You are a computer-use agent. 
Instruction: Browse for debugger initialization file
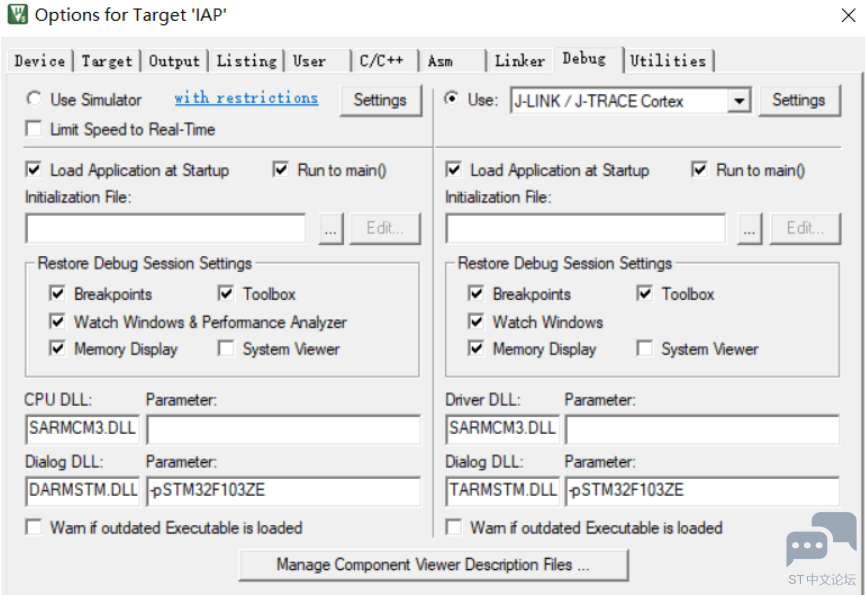(x=750, y=228)
